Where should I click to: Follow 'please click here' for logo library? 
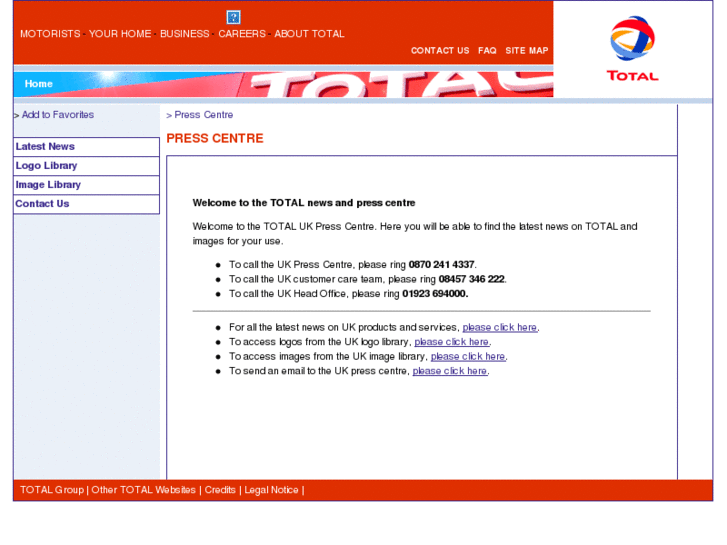(452, 342)
